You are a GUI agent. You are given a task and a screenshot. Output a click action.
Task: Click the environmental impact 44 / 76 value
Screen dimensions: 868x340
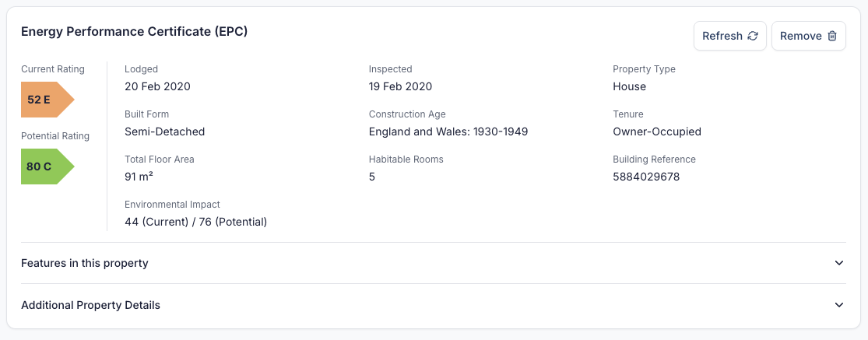(195, 222)
